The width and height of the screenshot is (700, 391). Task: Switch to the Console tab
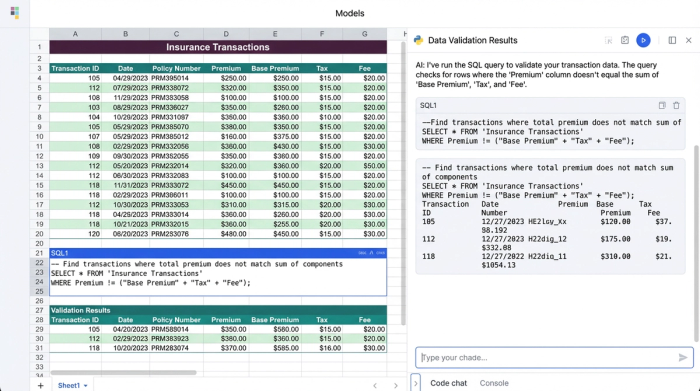[x=494, y=383]
